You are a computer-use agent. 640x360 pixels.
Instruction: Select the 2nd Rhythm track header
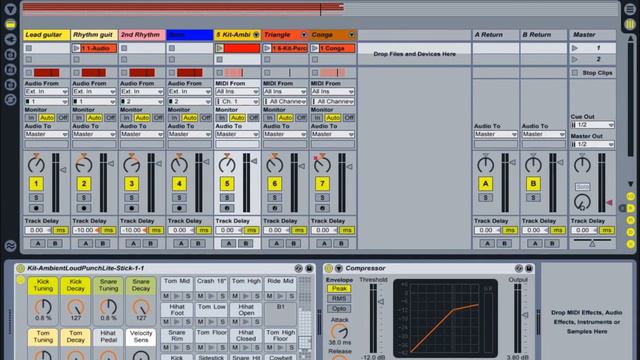tap(142, 35)
